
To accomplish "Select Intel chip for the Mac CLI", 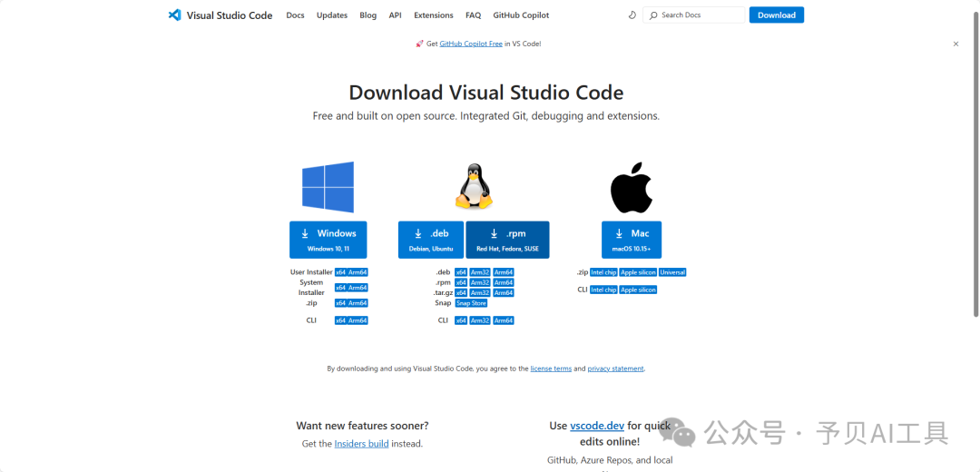I will coord(603,290).
